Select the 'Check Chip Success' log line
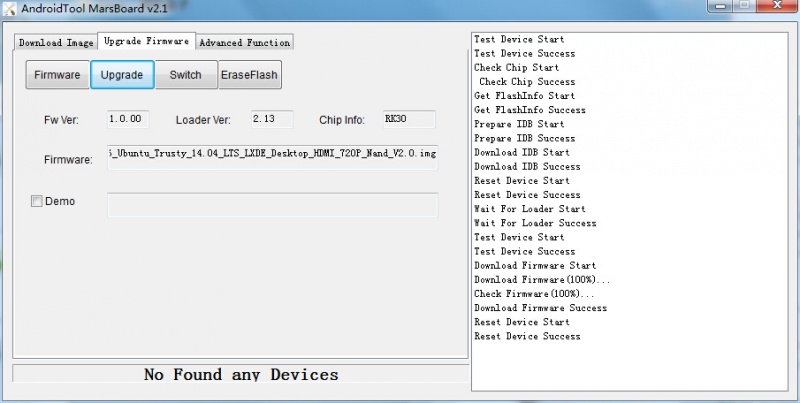The height and width of the screenshot is (403, 800). click(x=527, y=82)
